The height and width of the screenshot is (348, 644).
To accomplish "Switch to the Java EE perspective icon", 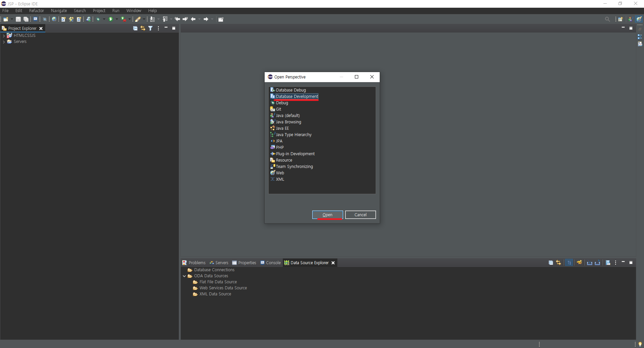I will (630, 19).
